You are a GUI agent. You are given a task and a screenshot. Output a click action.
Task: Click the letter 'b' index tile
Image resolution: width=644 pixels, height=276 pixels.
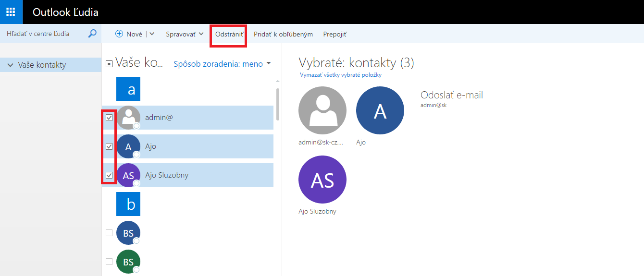128,204
